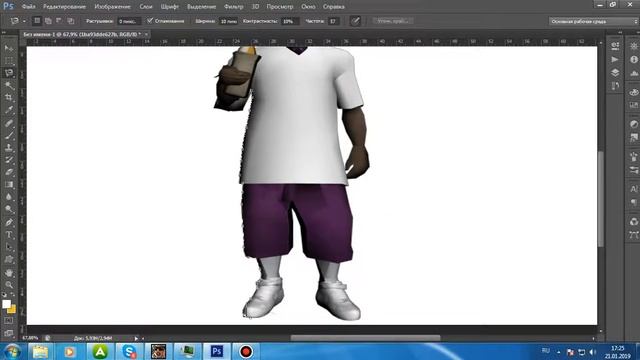640x360 pixels.
Task: Open the Histogram panel icon
Action: [633, 73]
